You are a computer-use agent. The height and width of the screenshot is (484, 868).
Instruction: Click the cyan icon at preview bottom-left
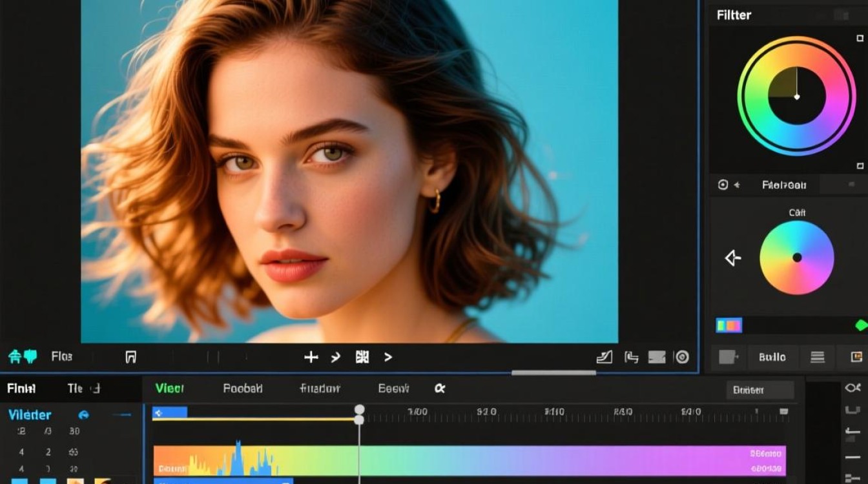coord(23,356)
